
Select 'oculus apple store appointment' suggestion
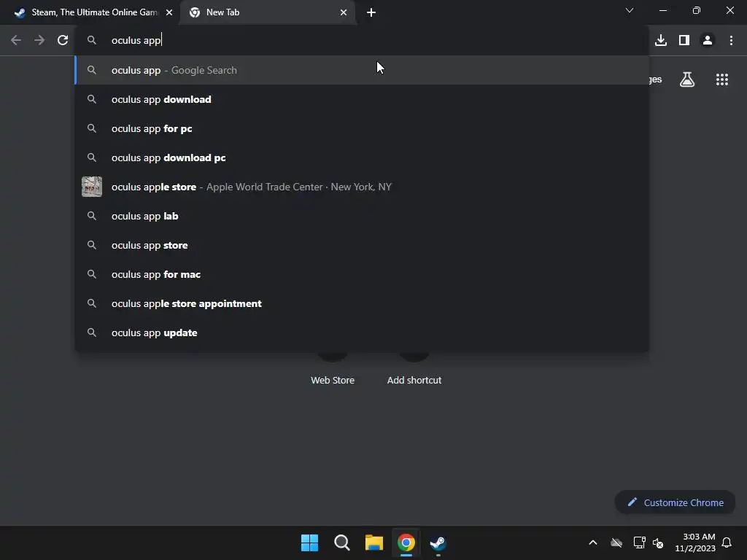coord(362,303)
